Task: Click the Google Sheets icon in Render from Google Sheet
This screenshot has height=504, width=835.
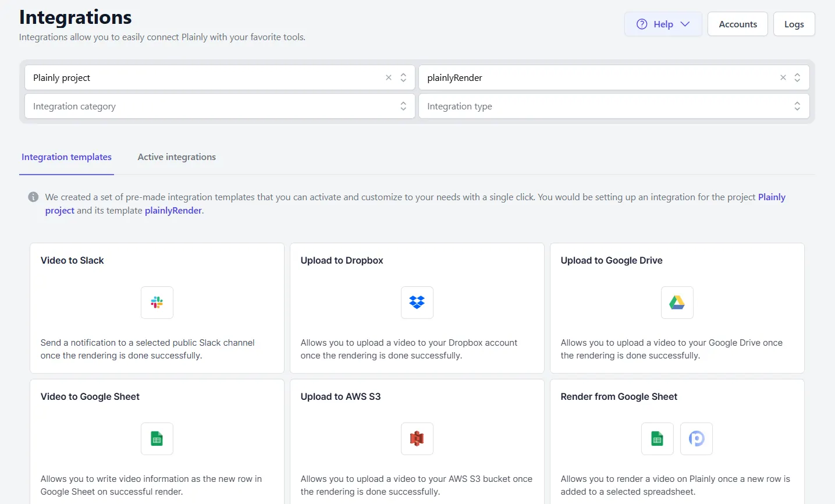Action: coord(658,439)
